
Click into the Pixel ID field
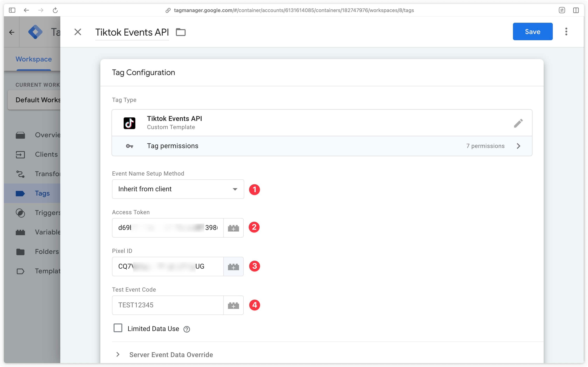click(168, 266)
